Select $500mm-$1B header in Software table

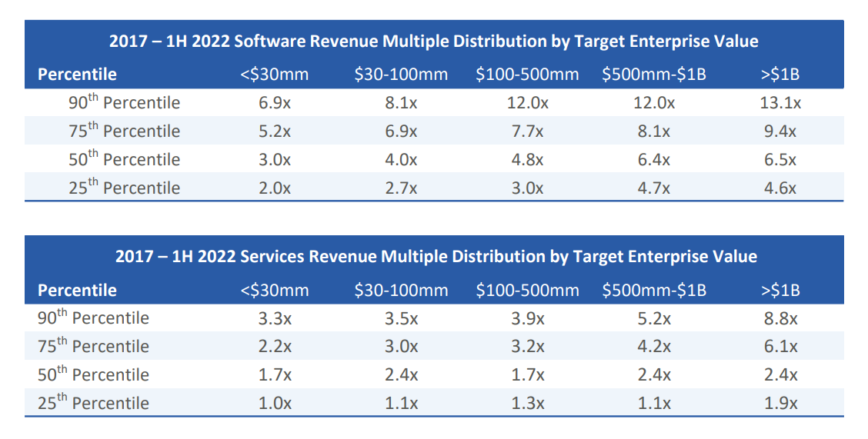click(653, 75)
